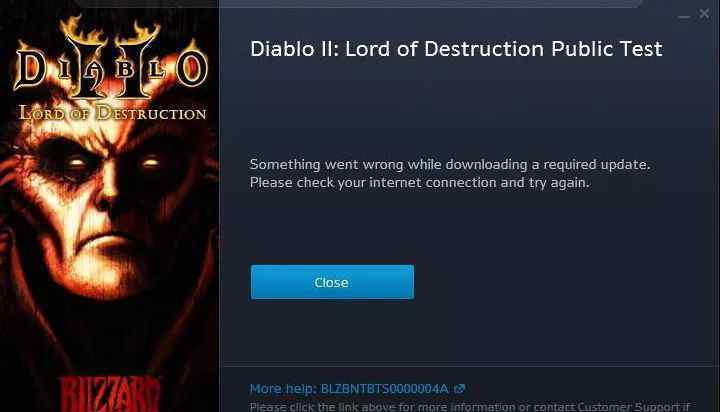Click the 'Please click the link above' note
This screenshot has height=412, width=720.
(x=469, y=406)
